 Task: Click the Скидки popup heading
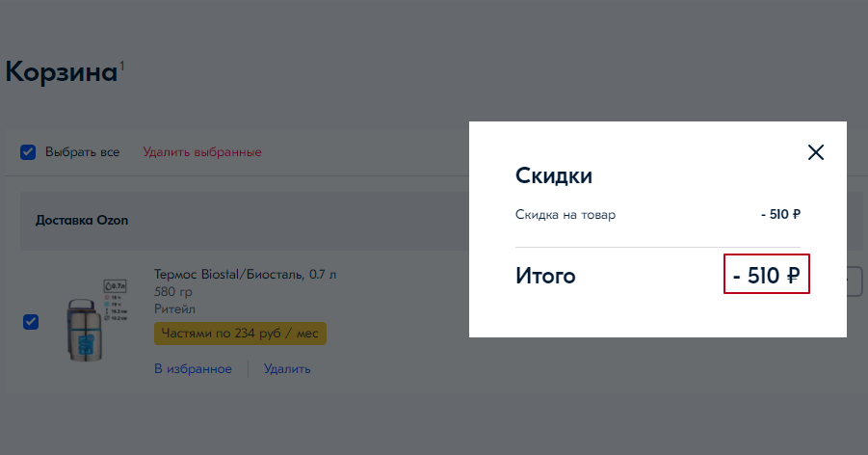pyautogui.click(x=554, y=175)
